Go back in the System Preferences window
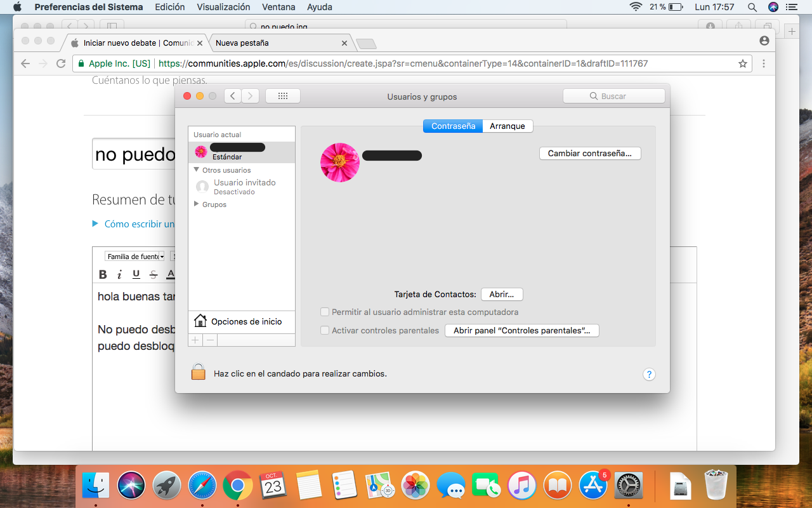The height and width of the screenshot is (508, 812). pyautogui.click(x=233, y=96)
